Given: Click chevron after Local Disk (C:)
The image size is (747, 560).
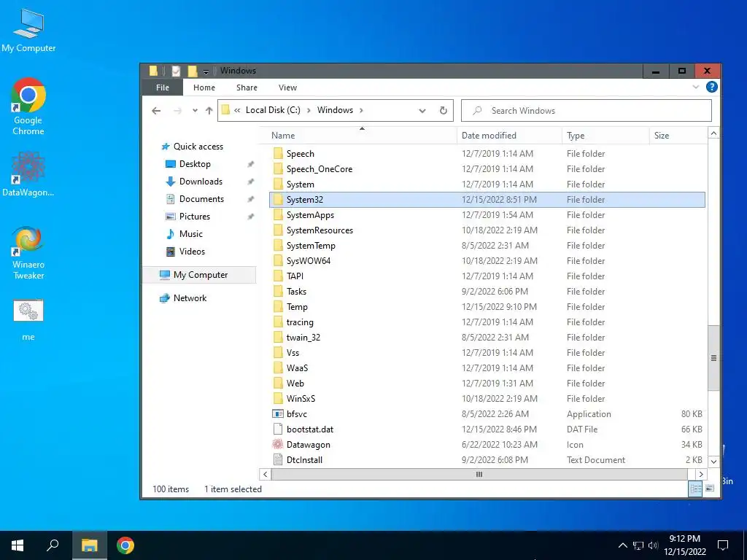Looking at the screenshot, I should (x=309, y=110).
